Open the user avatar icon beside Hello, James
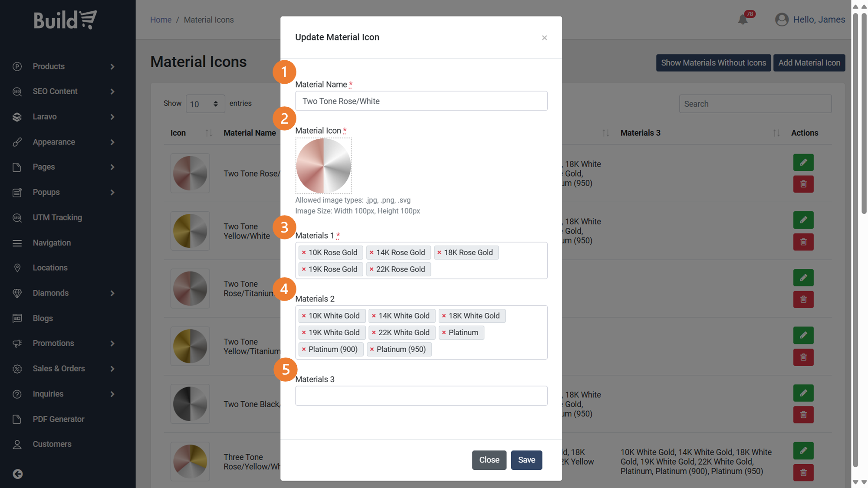The height and width of the screenshot is (488, 868). point(782,20)
